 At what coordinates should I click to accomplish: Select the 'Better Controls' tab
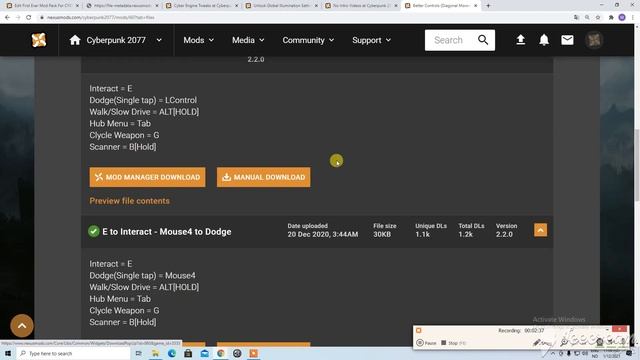[x=441, y=6]
